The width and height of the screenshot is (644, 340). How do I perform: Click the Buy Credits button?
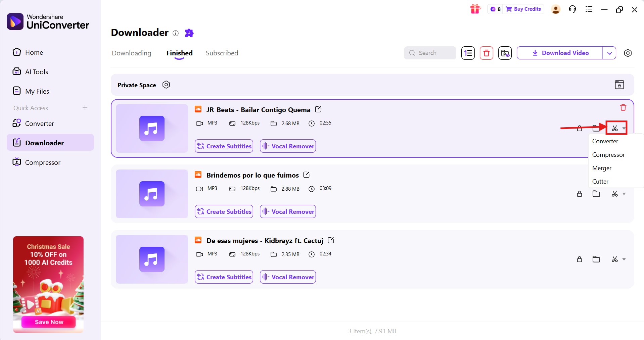click(523, 9)
